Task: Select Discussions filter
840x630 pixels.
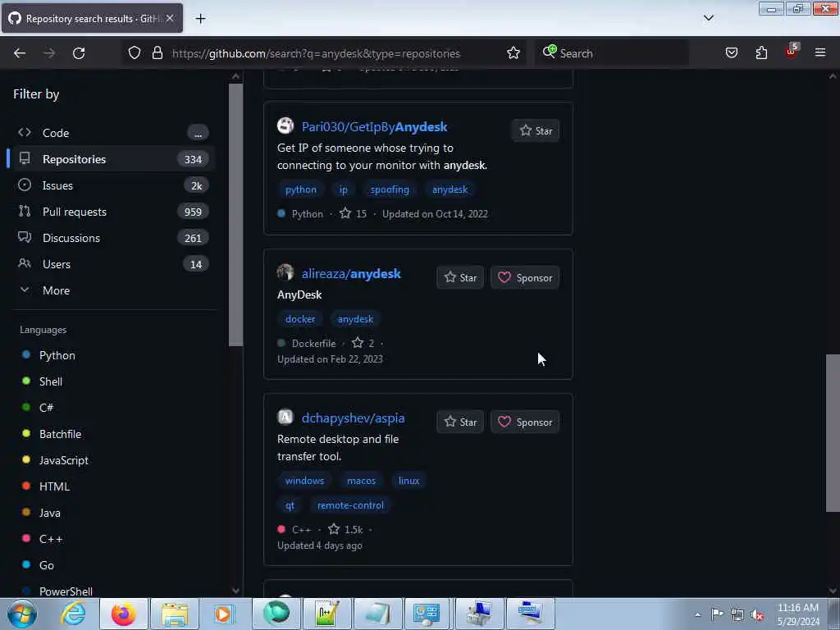Action: (112, 238)
